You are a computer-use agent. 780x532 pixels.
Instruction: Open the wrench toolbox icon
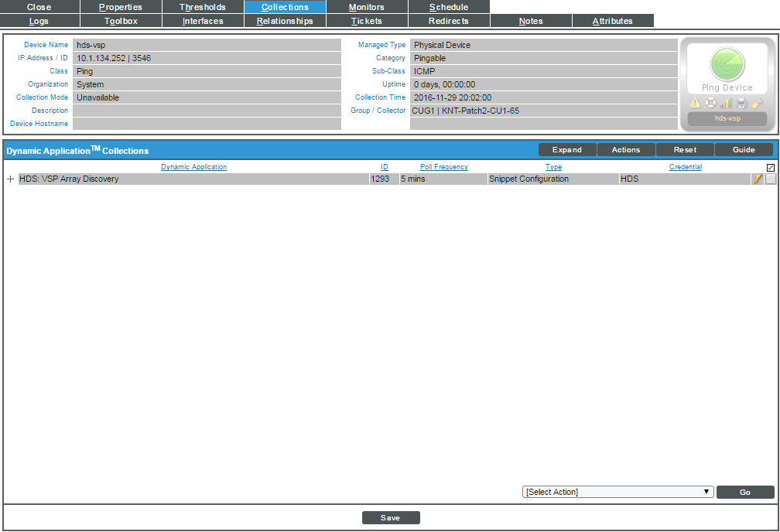[x=756, y=103]
